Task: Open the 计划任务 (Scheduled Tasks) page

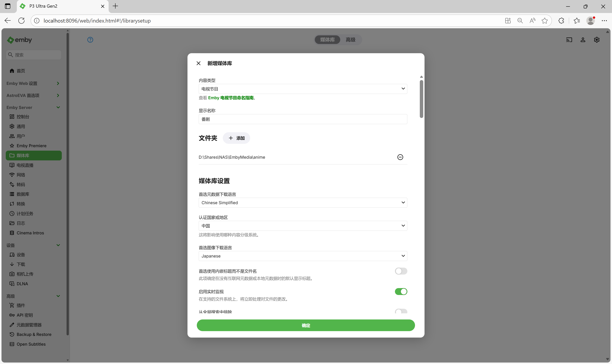Action: pyautogui.click(x=24, y=213)
